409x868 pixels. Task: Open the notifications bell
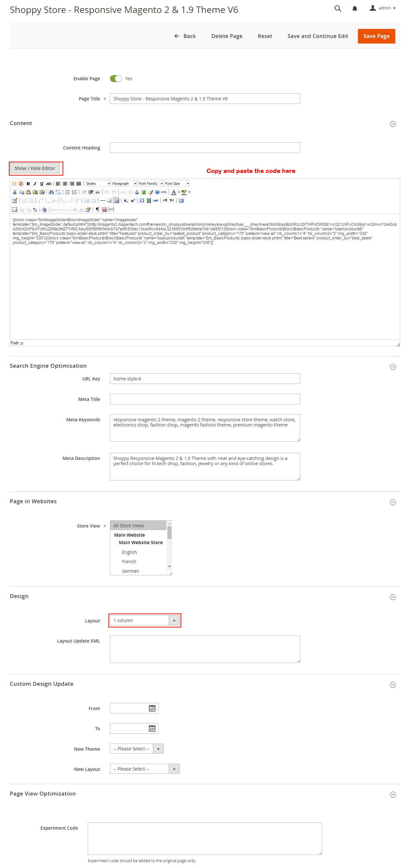pos(355,8)
